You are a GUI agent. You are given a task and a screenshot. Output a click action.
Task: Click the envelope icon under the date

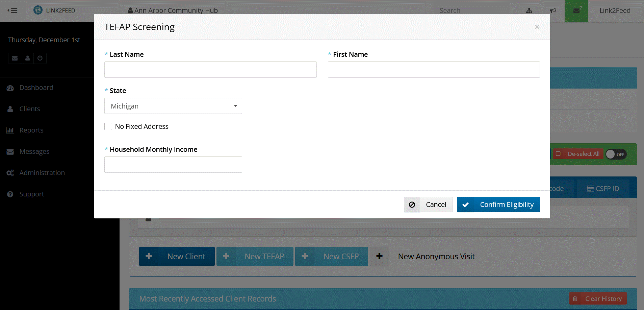coord(15,58)
